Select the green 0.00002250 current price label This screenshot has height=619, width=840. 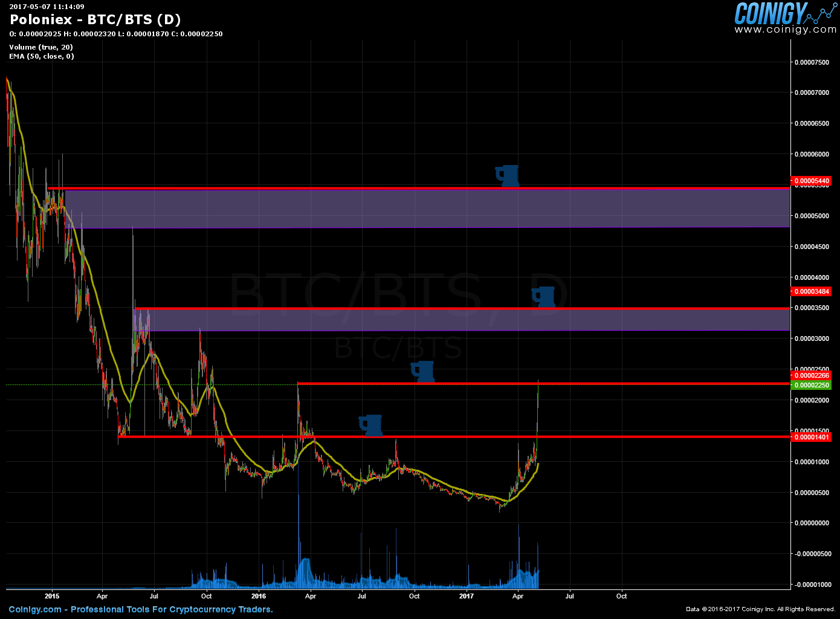[811, 385]
